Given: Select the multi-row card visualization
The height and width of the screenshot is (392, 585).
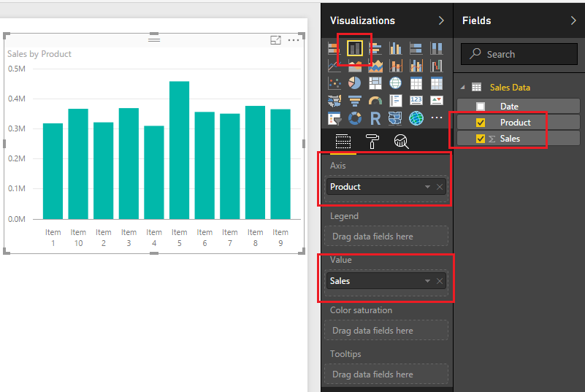Looking at the screenshot, I should (x=395, y=101).
